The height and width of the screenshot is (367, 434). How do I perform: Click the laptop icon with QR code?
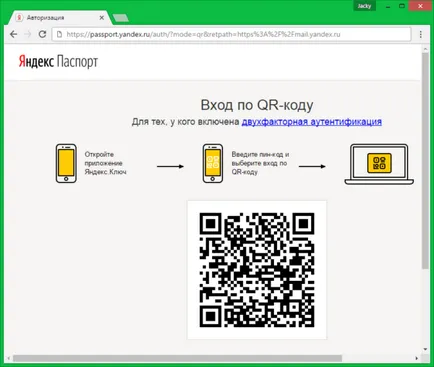click(379, 164)
